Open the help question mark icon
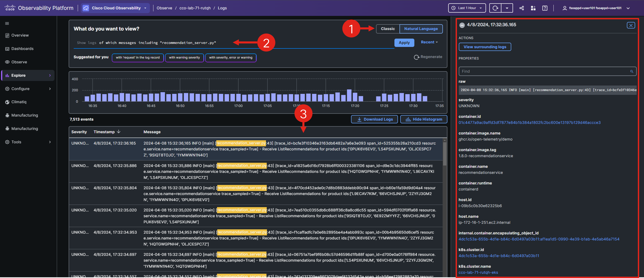The width and height of the screenshot is (644, 278). (x=545, y=8)
